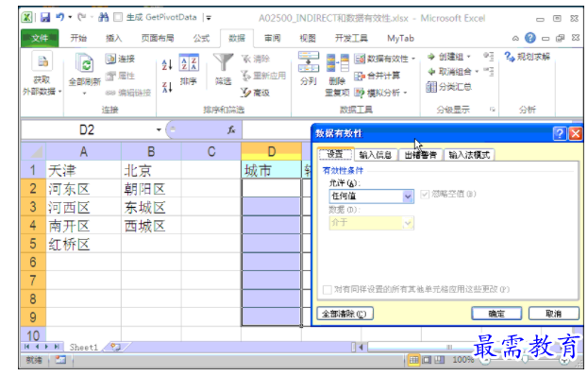Click the Cancel button in dialog
Image resolution: width=588 pixels, height=376 pixels.
click(x=553, y=314)
